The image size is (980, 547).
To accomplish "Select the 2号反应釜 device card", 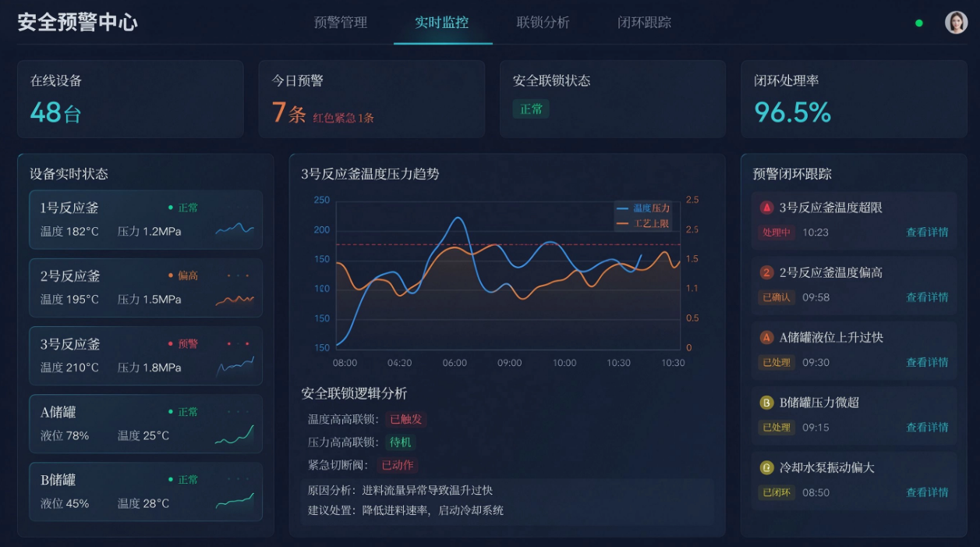I will (146, 288).
